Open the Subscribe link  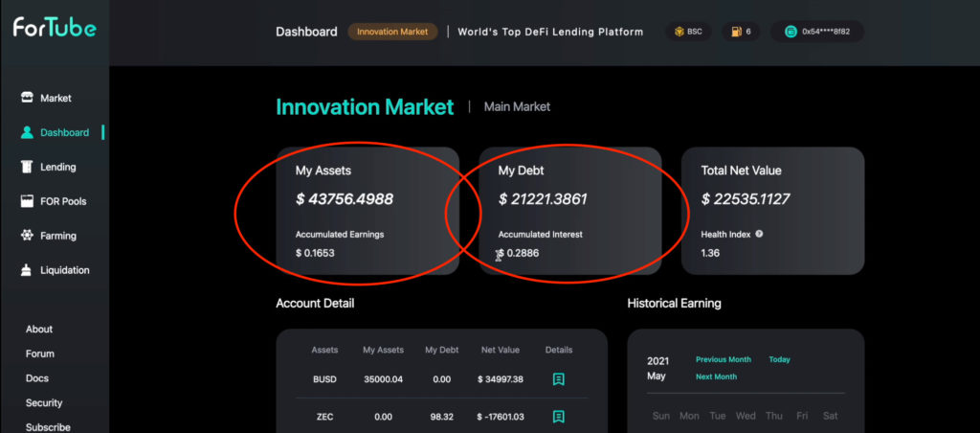click(48, 427)
